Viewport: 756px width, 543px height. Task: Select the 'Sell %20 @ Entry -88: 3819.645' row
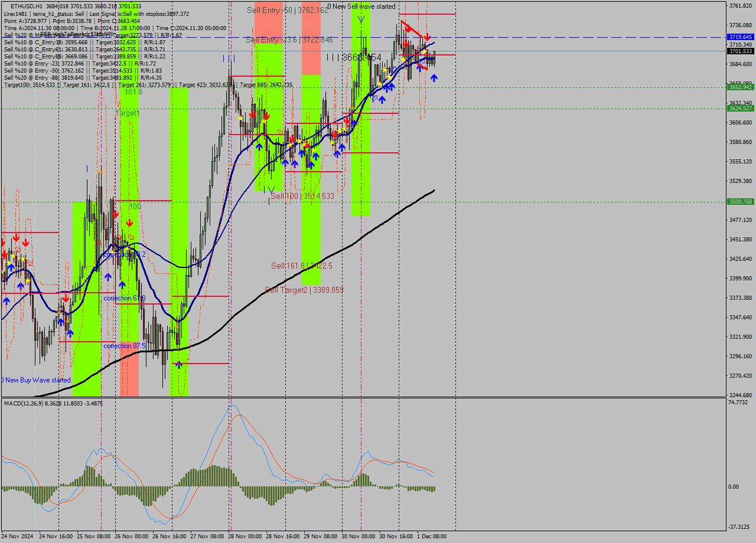pos(83,77)
